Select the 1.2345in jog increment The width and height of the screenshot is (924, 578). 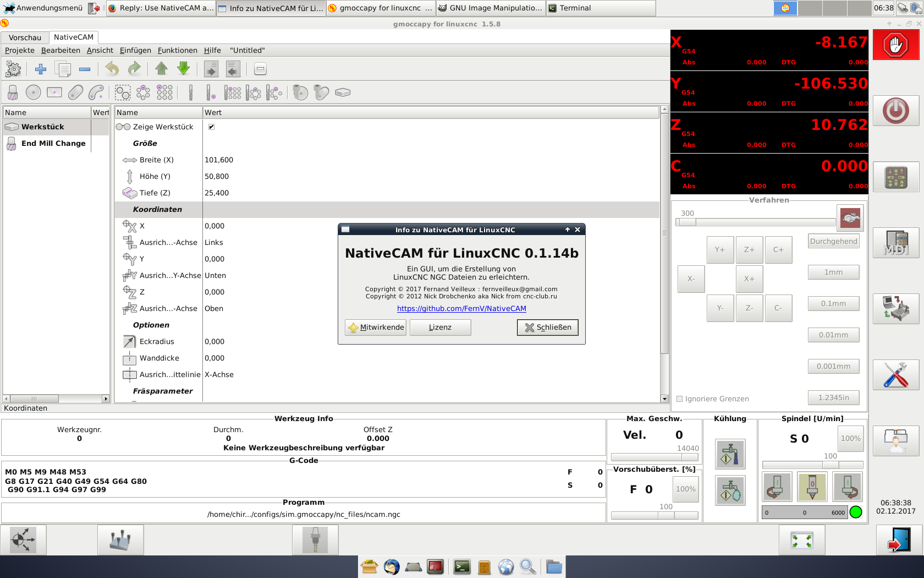pos(833,397)
